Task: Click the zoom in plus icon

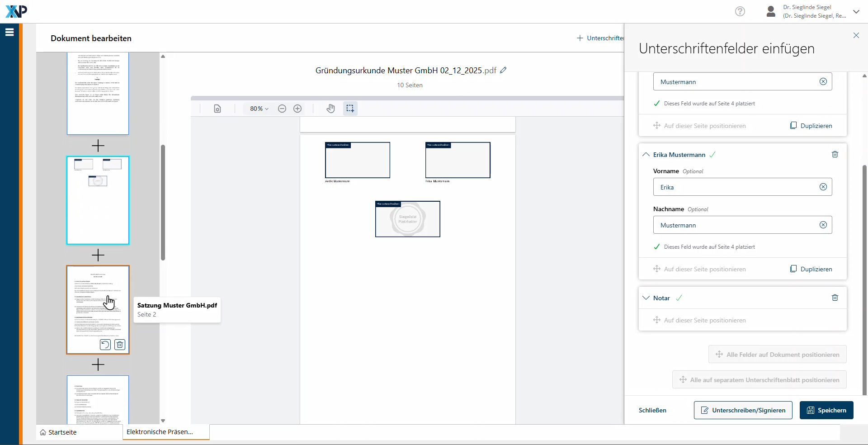Action: click(x=297, y=109)
